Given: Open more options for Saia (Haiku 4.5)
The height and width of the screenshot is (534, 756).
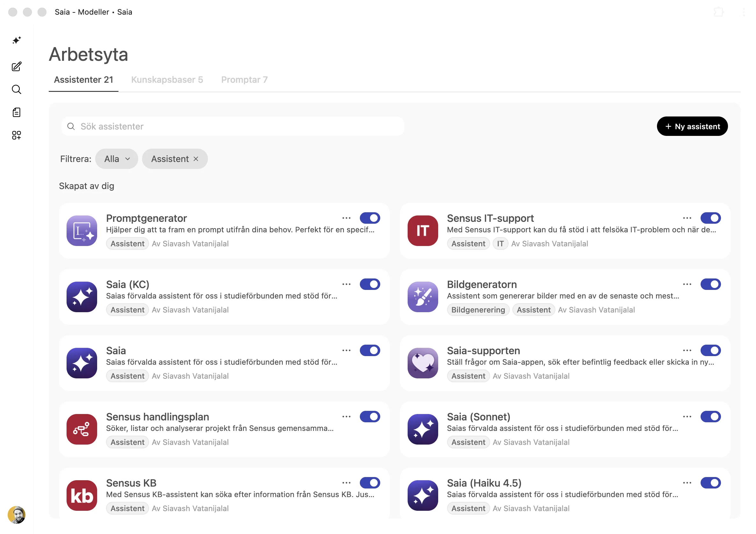Looking at the screenshot, I should coord(687,482).
